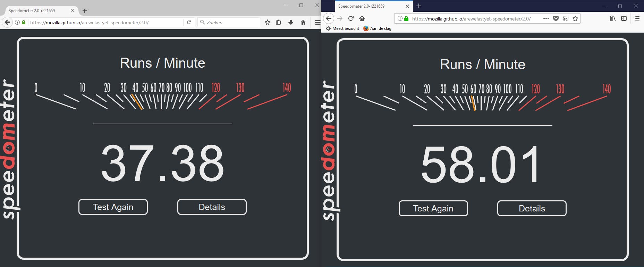
Task: Open a new tab in right window
Action: point(419,6)
